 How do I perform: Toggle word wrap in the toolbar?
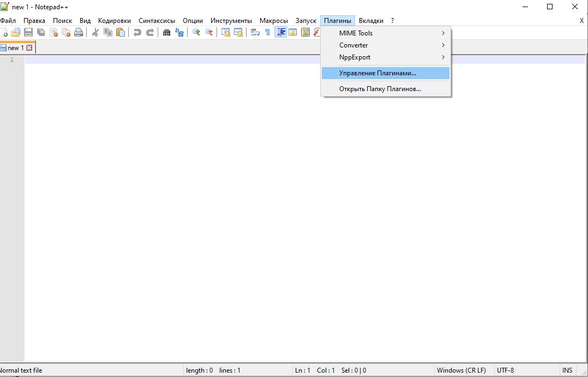click(255, 33)
